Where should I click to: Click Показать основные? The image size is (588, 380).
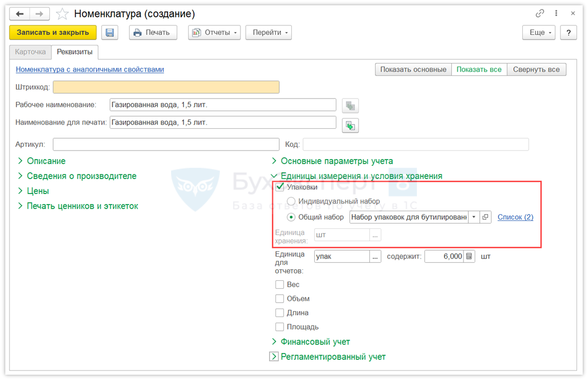(413, 69)
